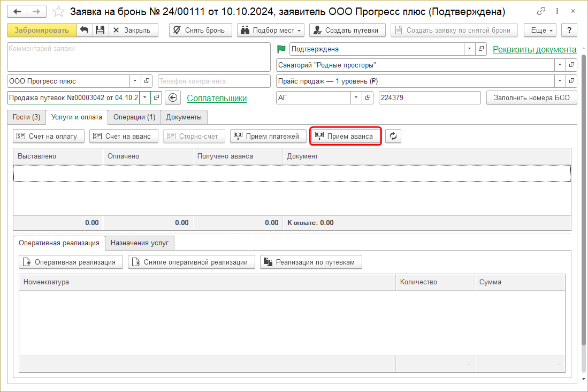Viewport: 588px width, 392px height.
Task: Click the round left-arrow button next to Соплательщики
Action: click(x=173, y=97)
